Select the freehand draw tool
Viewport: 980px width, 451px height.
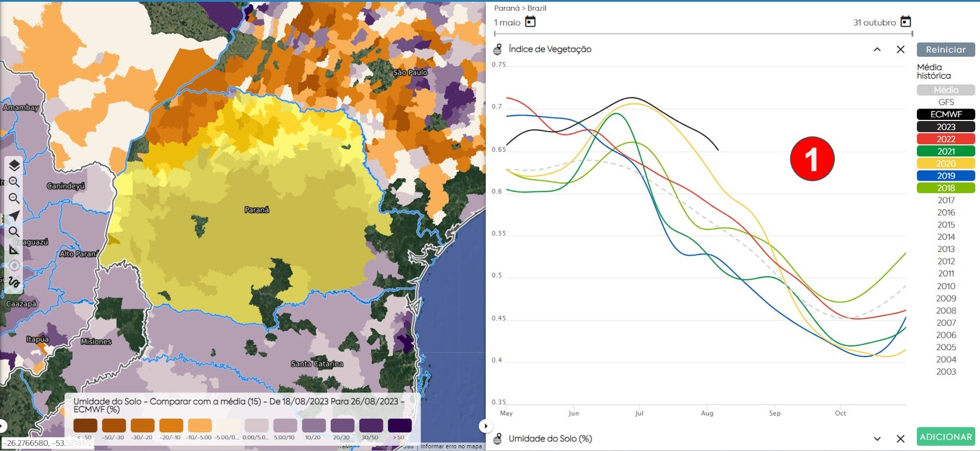coord(14,282)
